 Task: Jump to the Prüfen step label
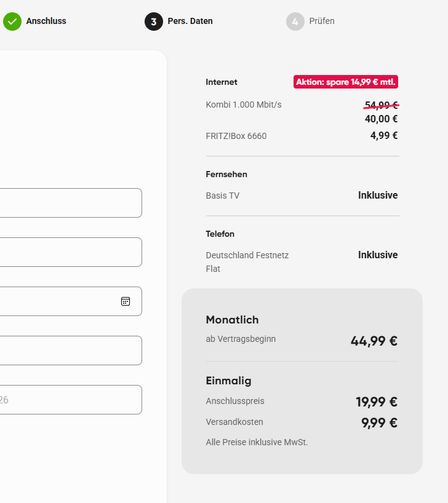click(x=322, y=22)
